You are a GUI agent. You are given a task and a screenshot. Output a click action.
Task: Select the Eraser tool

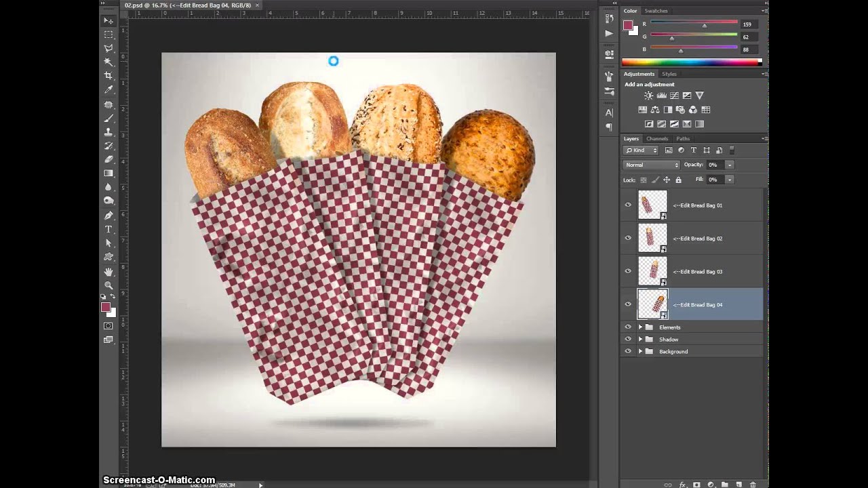click(108, 160)
